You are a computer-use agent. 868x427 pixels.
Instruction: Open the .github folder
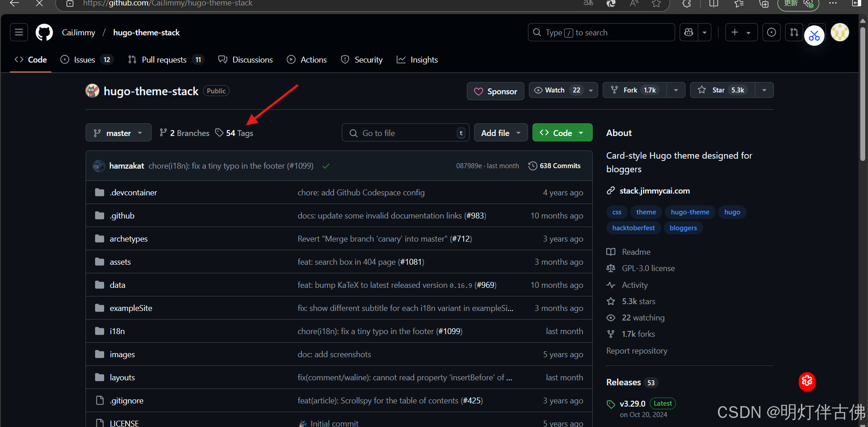click(x=122, y=216)
